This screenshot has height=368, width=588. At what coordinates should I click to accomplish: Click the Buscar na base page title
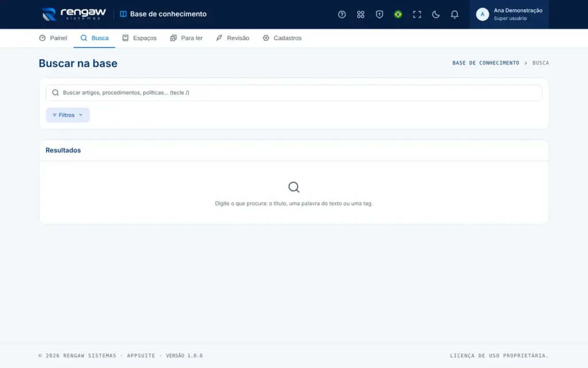[78, 63]
